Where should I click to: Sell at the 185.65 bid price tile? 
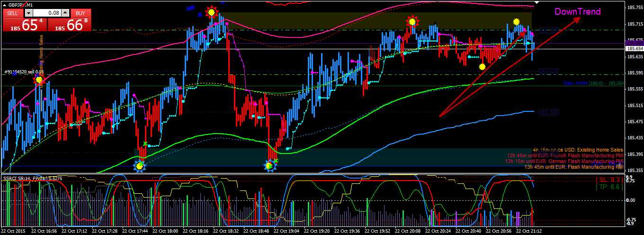click(x=25, y=25)
